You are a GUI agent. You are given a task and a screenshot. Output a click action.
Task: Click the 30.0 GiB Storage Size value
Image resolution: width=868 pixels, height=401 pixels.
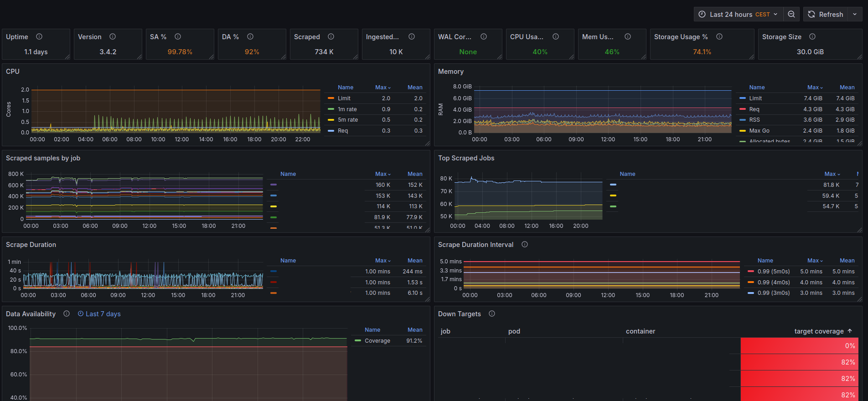810,52
